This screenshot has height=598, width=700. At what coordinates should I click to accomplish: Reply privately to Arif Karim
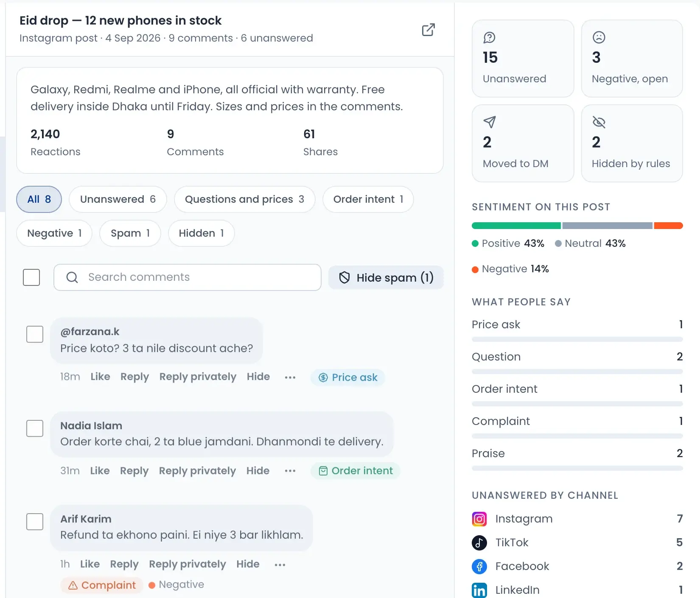188,564
